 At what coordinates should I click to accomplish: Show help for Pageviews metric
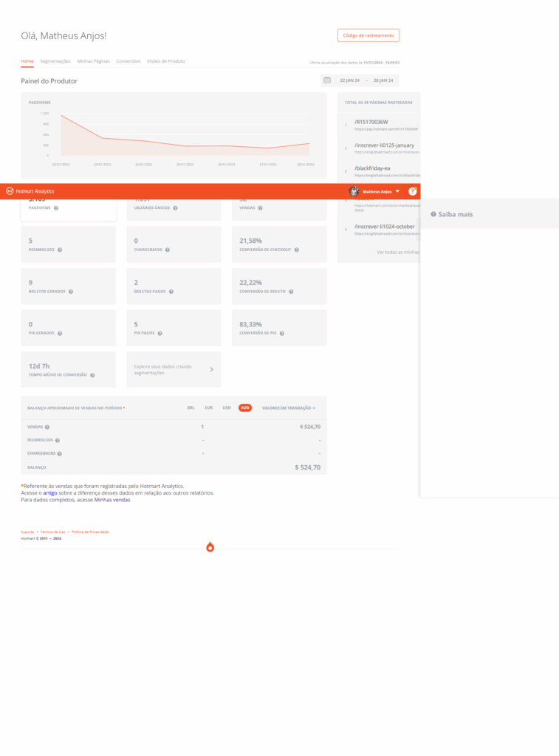tap(56, 208)
